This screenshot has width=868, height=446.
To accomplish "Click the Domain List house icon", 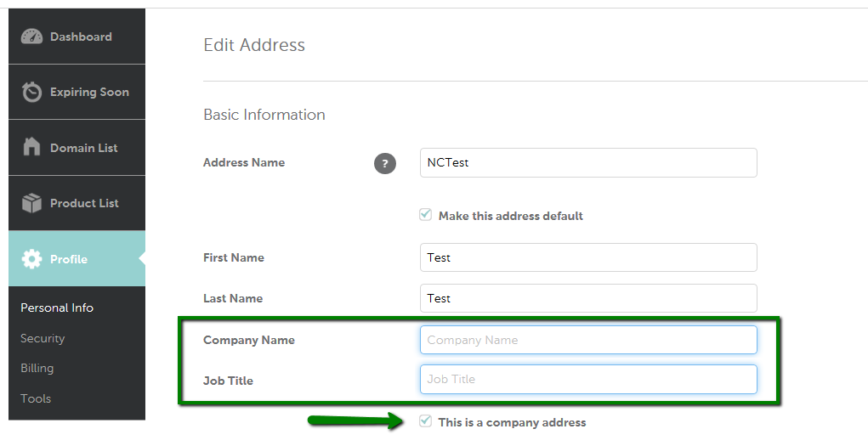I will click(x=31, y=147).
